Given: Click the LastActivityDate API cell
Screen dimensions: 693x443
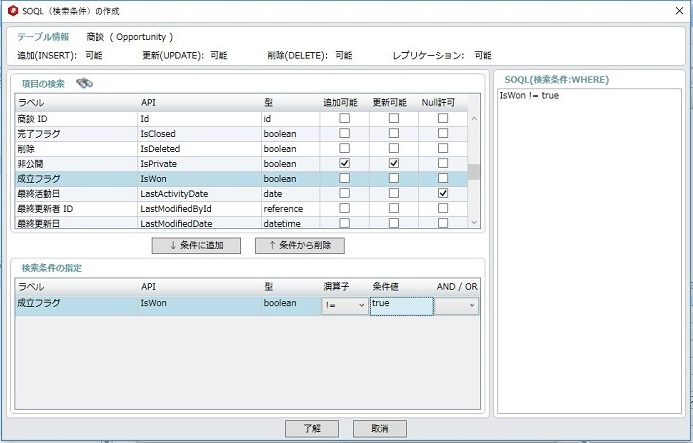Looking at the screenshot, I should (x=199, y=194).
